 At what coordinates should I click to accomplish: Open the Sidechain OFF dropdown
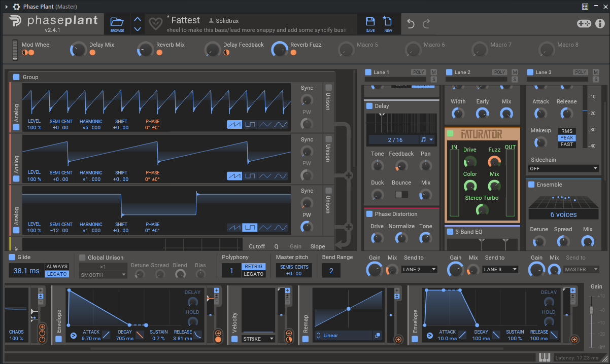coord(563,168)
